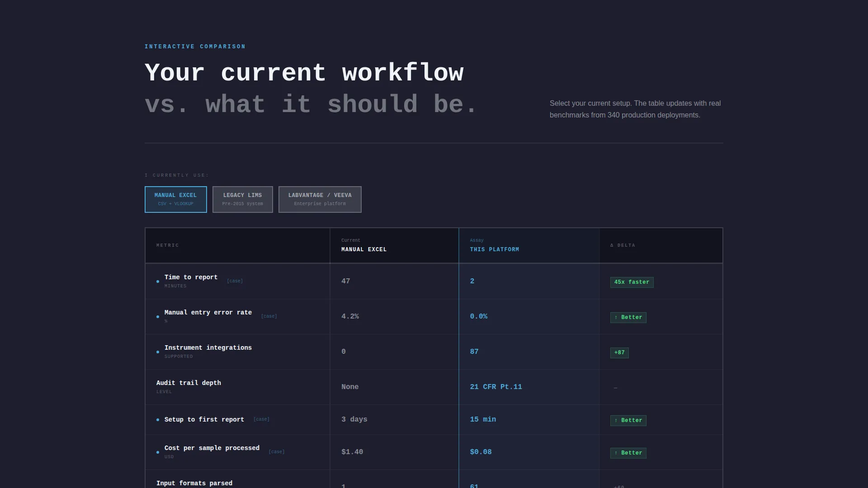
Task: Click the +87 delta badge
Action: coord(619,353)
